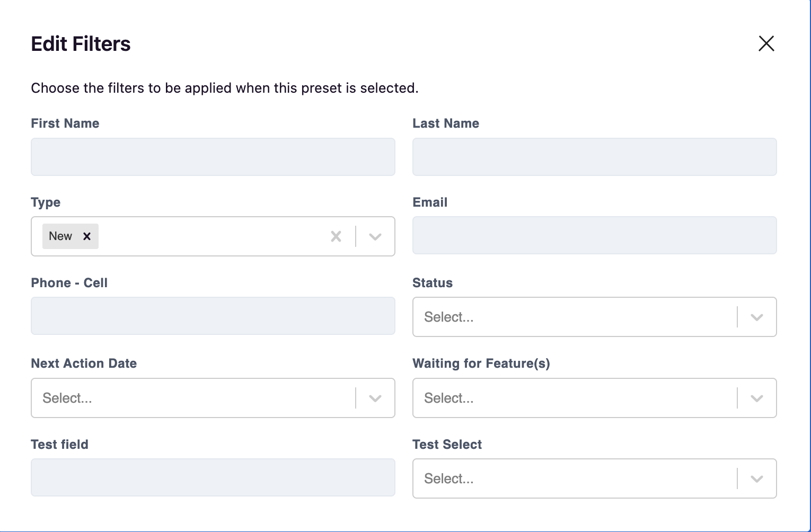Click the Edit Filters heading
The height and width of the screenshot is (532, 811).
click(81, 43)
